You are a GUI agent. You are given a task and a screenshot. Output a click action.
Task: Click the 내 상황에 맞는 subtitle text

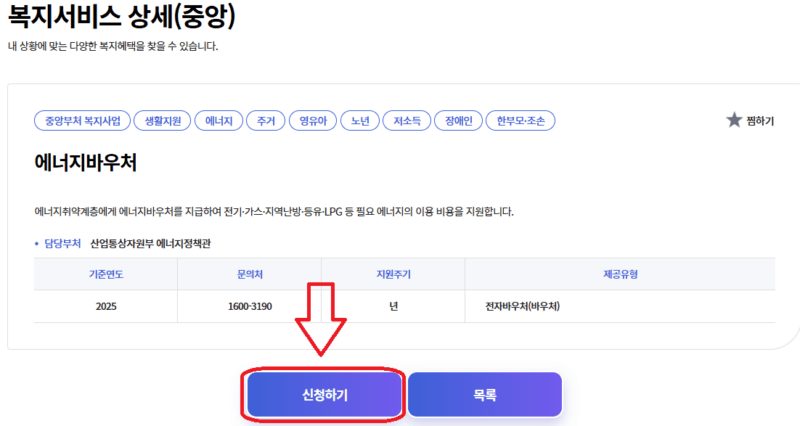(113, 46)
